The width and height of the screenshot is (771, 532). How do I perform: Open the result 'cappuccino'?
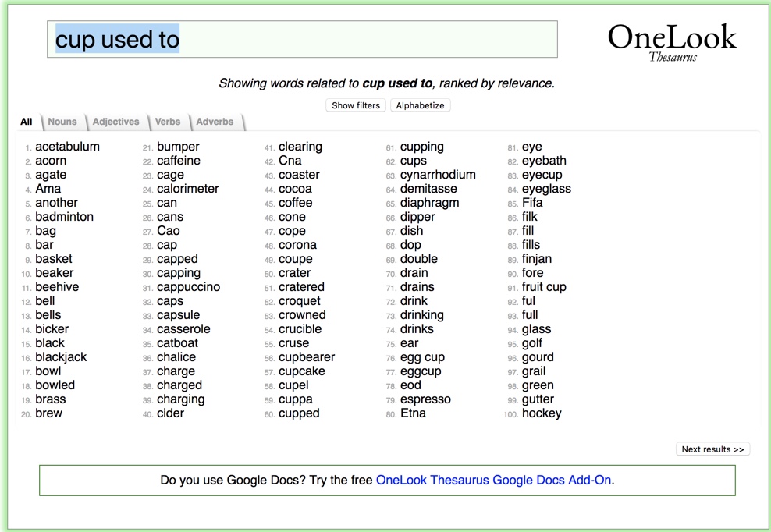(x=188, y=287)
